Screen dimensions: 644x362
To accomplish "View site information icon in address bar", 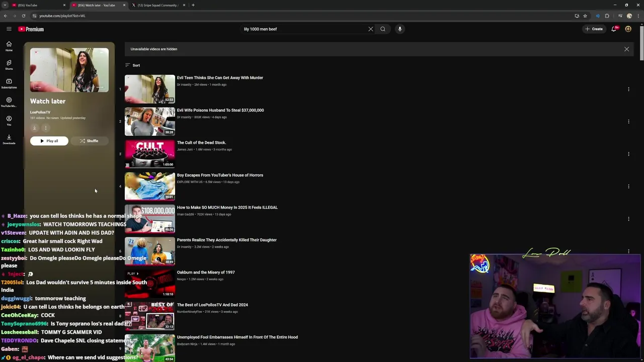I will [x=34, y=16].
